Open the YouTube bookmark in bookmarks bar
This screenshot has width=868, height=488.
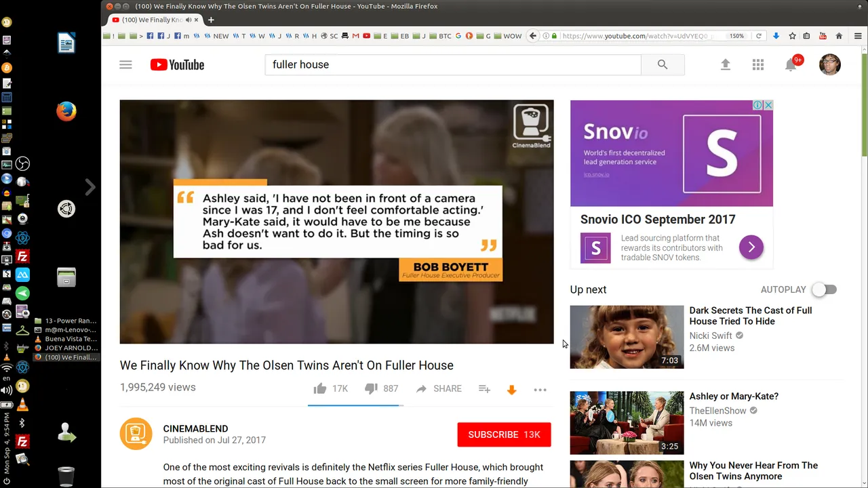(x=367, y=36)
